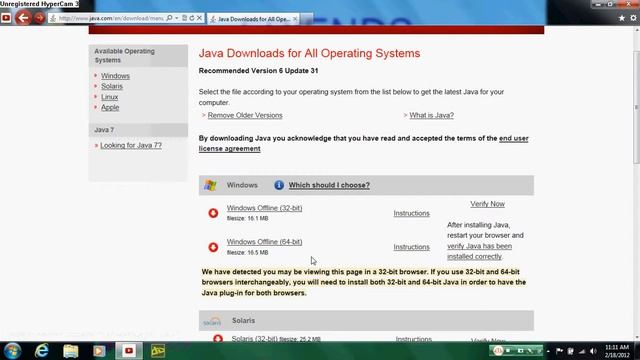Click verify Java has been installed correctly link
640x360 pixels.
coord(479,251)
